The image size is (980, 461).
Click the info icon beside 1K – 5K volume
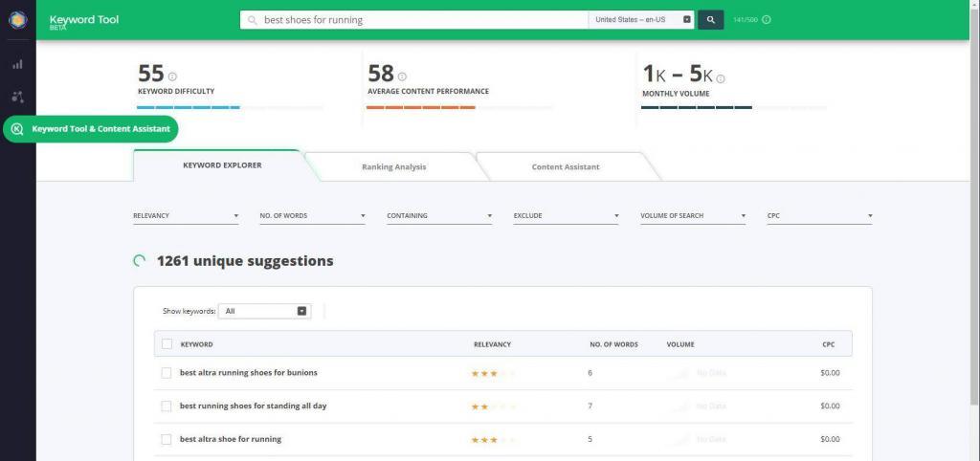(721, 78)
